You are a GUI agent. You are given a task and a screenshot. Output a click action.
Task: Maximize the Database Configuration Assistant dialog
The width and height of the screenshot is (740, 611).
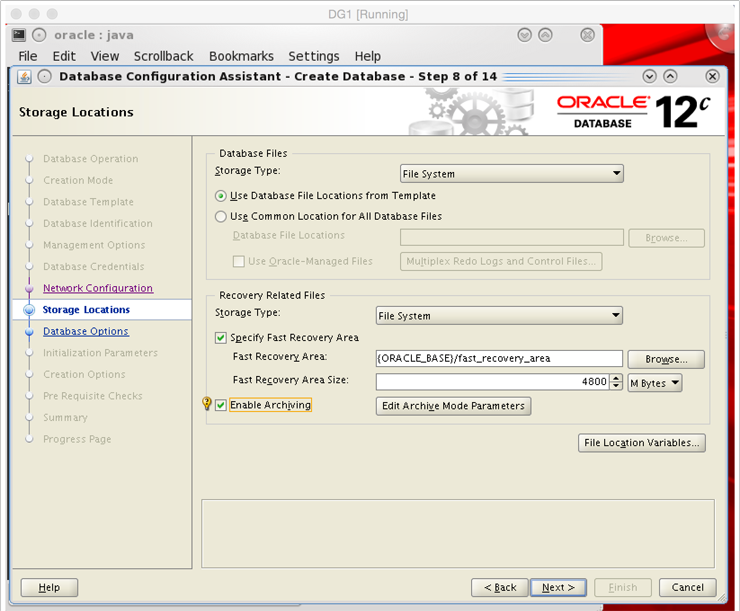click(x=671, y=76)
